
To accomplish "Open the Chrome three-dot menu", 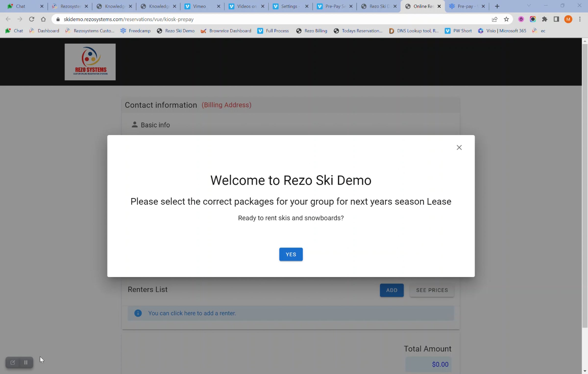I will click(x=580, y=19).
